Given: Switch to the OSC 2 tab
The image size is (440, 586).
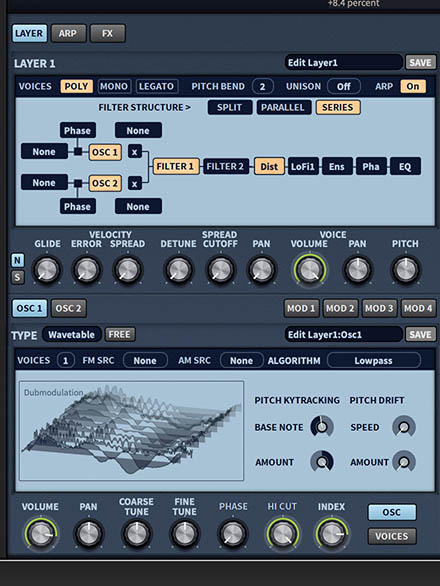Looking at the screenshot, I should 68,308.
